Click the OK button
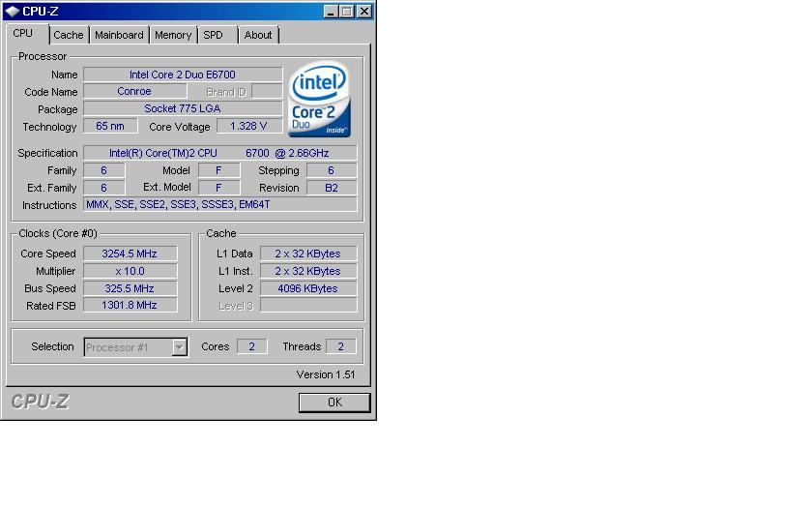The image size is (812, 508). (x=334, y=403)
